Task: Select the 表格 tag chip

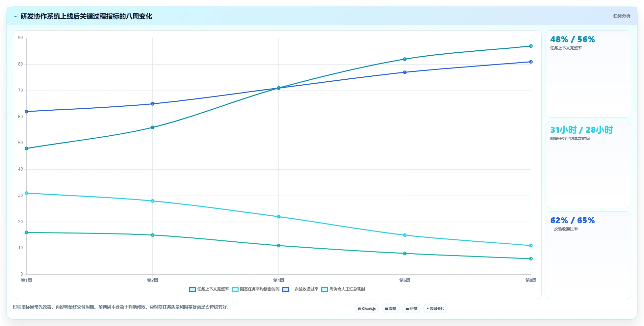Action: point(391,309)
